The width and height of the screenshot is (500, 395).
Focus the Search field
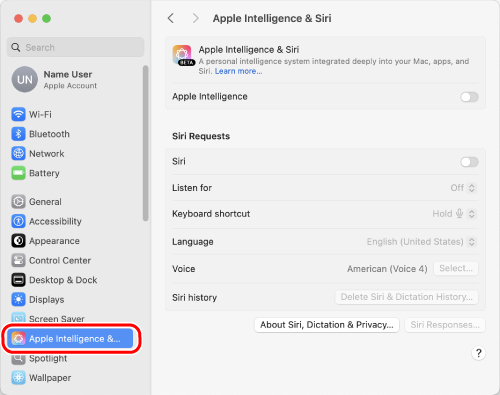(x=76, y=47)
